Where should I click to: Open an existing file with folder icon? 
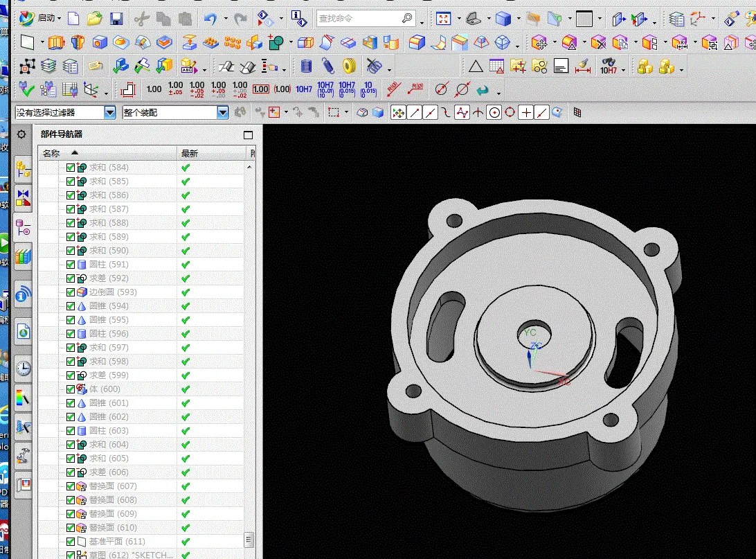click(95, 19)
